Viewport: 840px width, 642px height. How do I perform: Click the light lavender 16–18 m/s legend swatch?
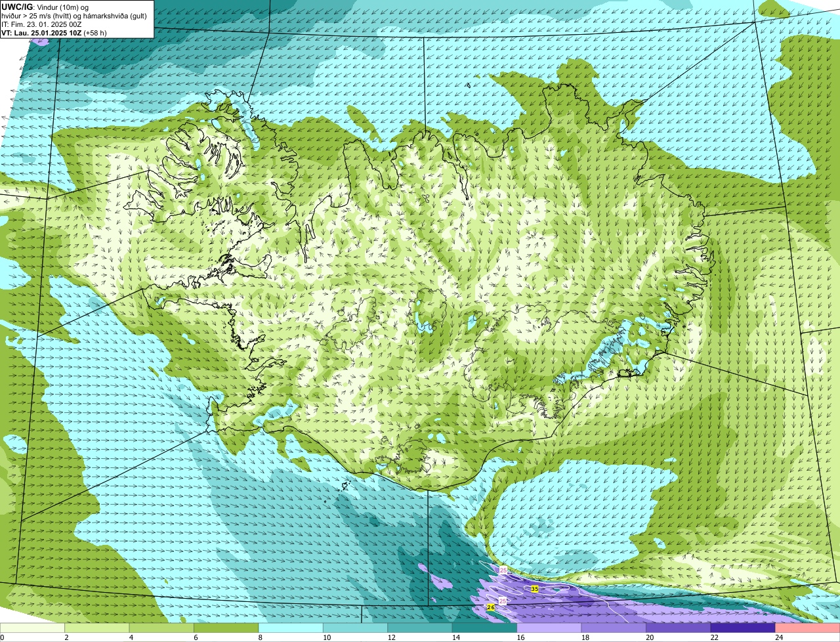pos(549,628)
